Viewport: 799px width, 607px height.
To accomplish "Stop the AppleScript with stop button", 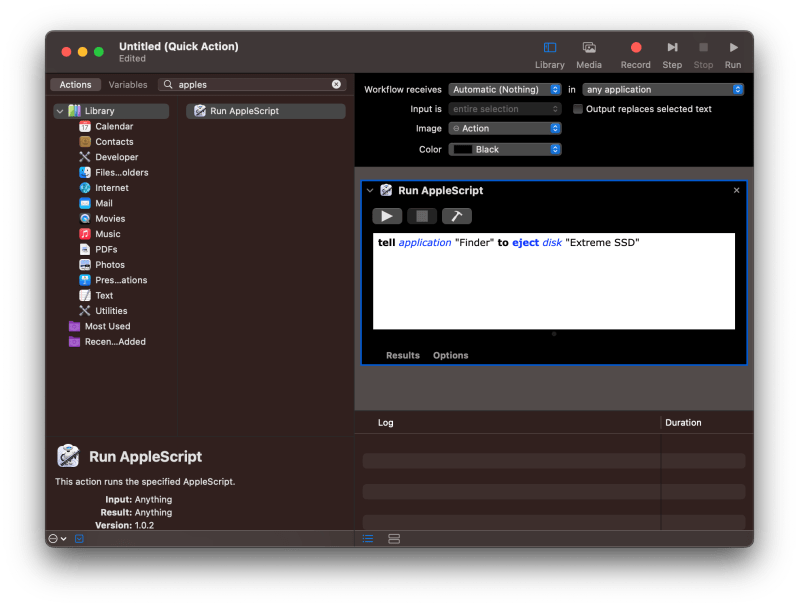I will (422, 216).
